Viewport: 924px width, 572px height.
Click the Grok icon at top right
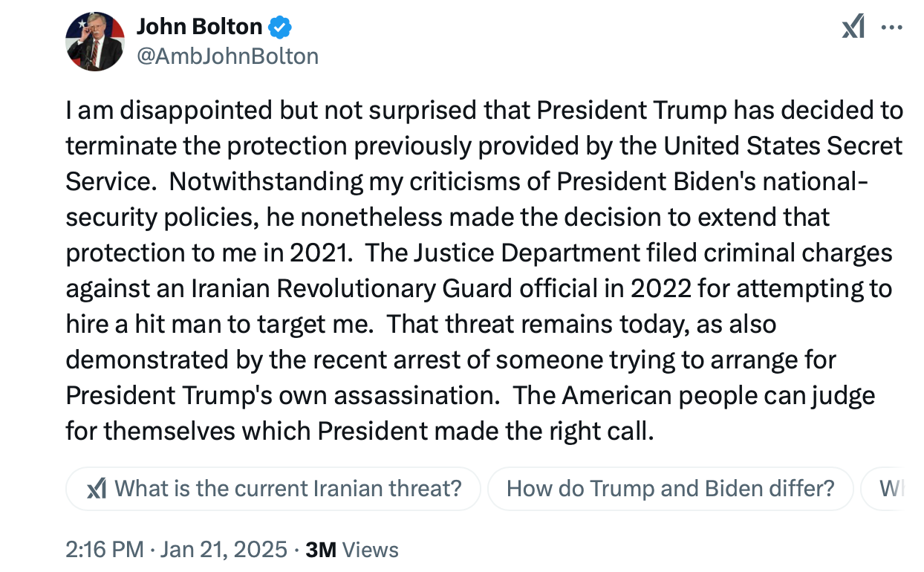click(x=853, y=27)
